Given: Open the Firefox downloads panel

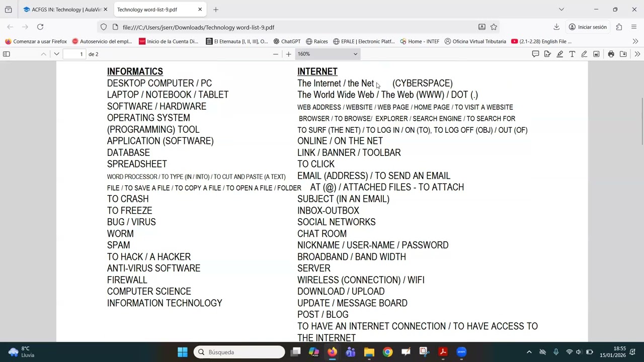Looking at the screenshot, I should point(556,27).
